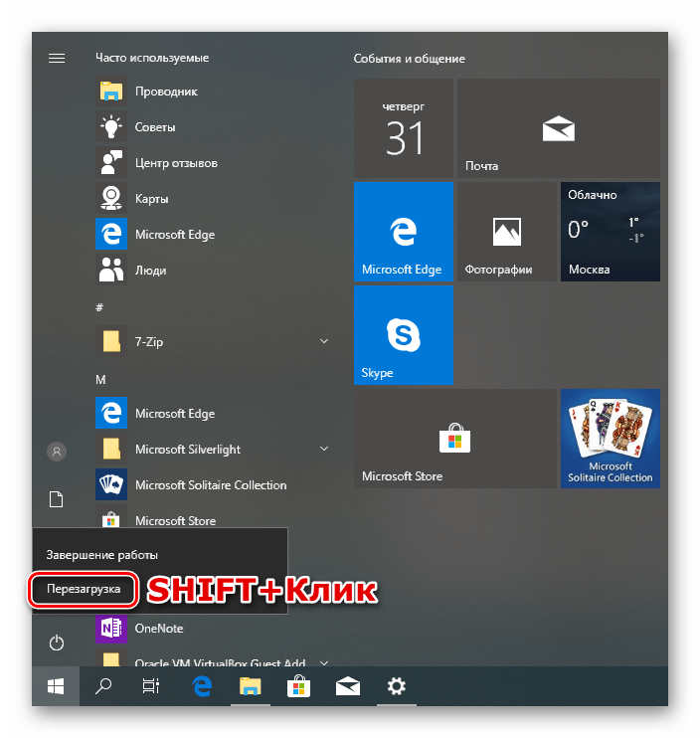
Task: Click the power button icon
Action: [x=57, y=643]
